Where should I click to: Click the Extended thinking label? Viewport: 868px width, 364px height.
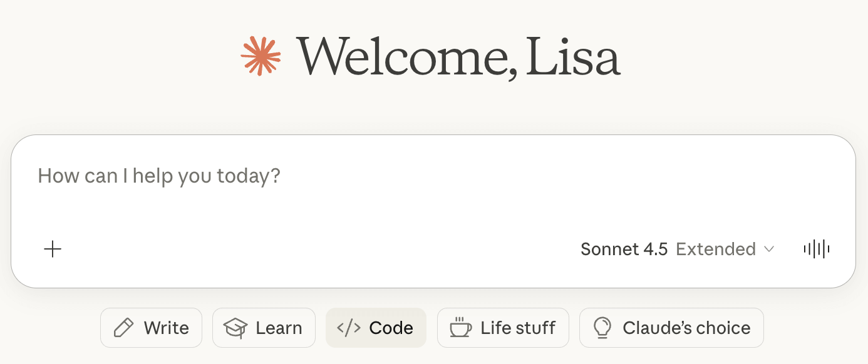click(716, 250)
